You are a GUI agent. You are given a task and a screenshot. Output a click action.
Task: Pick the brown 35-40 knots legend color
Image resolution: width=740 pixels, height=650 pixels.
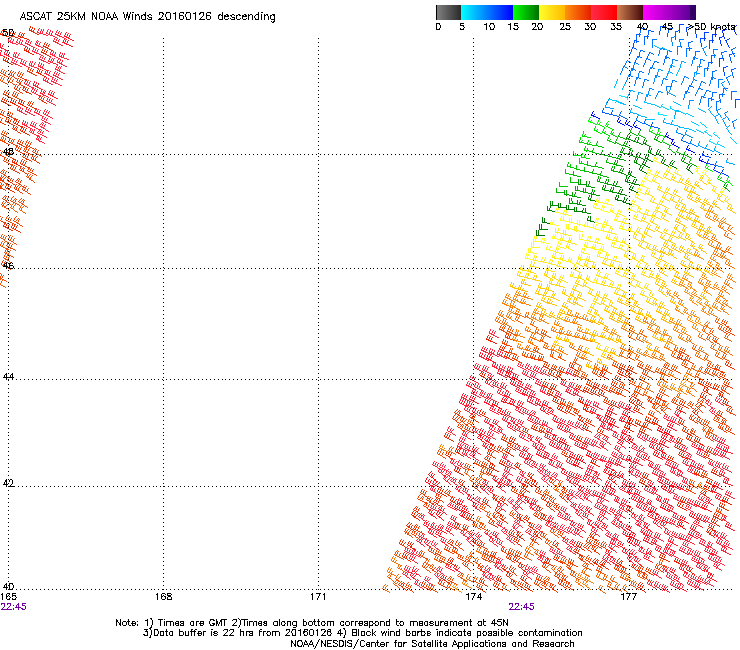(630, 12)
